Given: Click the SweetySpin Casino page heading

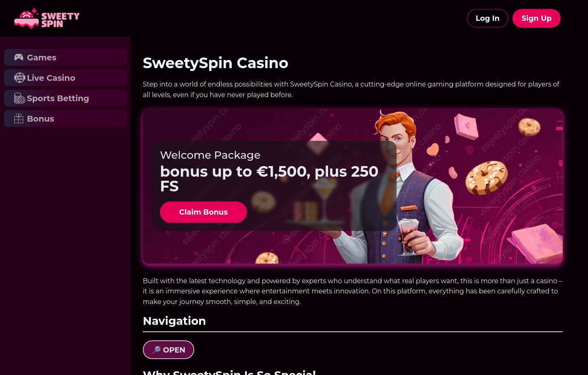Looking at the screenshot, I should pos(215,63).
